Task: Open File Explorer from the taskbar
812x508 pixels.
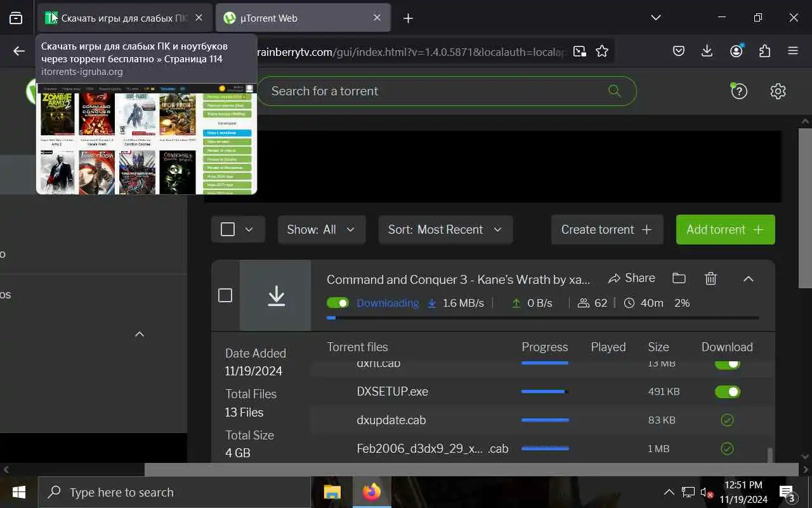Action: tap(332, 492)
